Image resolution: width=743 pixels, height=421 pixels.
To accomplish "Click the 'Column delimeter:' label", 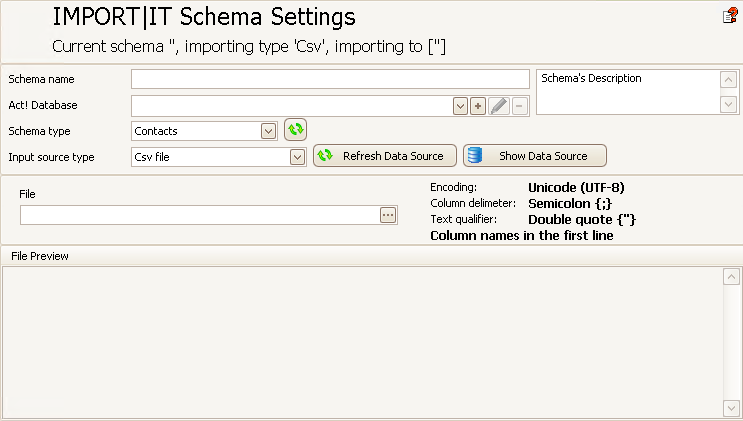I will pos(473,203).
